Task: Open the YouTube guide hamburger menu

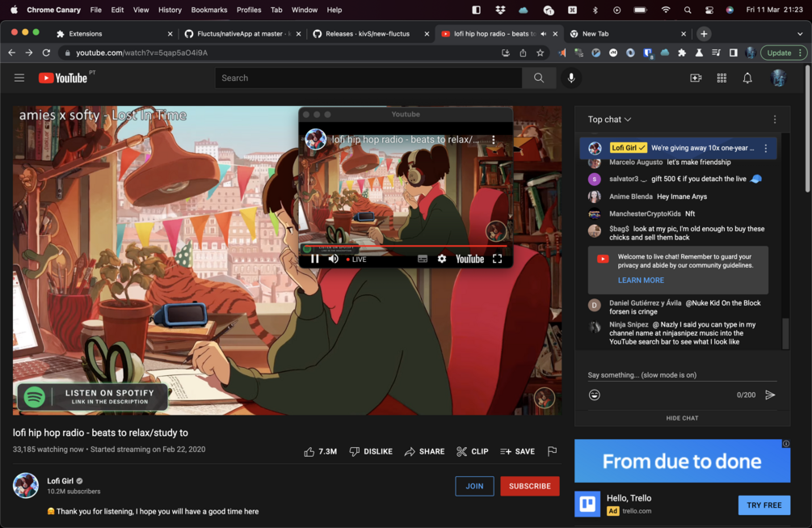Action: 19,78
